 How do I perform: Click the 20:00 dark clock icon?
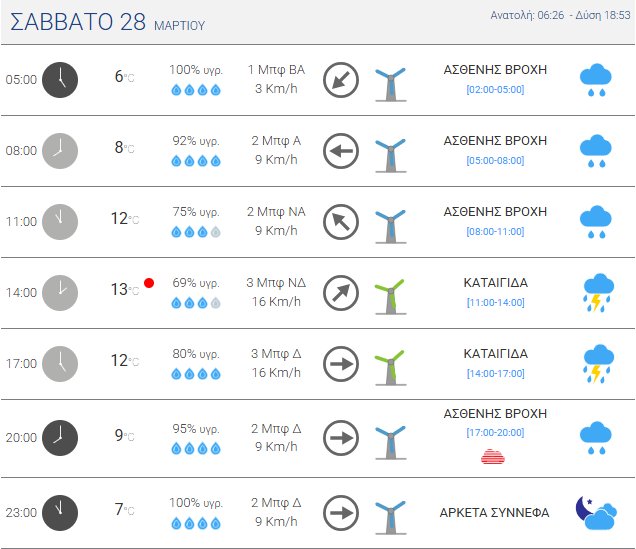coord(60,437)
